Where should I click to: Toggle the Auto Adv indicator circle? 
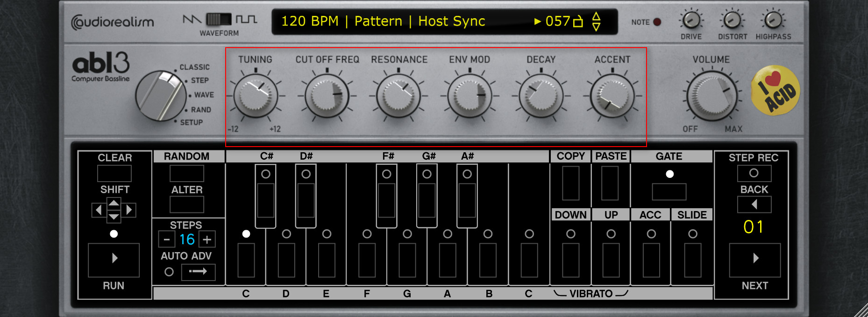coord(169,272)
